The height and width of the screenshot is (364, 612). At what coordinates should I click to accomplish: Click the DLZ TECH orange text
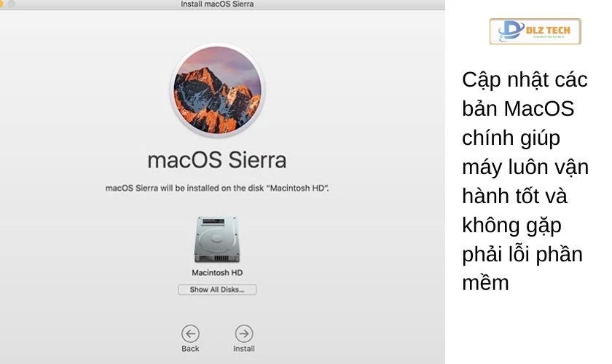(548, 31)
